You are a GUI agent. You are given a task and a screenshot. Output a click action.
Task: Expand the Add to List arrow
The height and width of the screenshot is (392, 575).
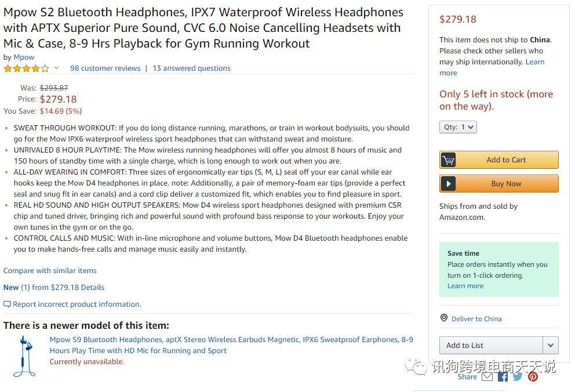[x=551, y=345]
